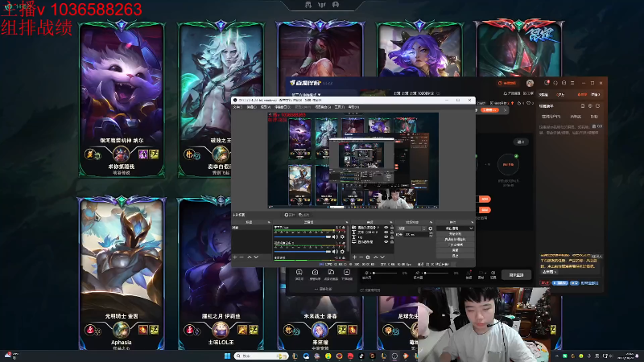The width and height of the screenshot is (644, 362).
Task: Click the beauty icon with red dot in companion
Action: click(x=469, y=273)
